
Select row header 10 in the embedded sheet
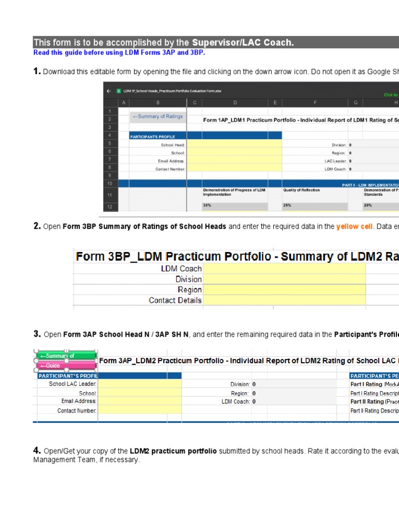[110, 183]
